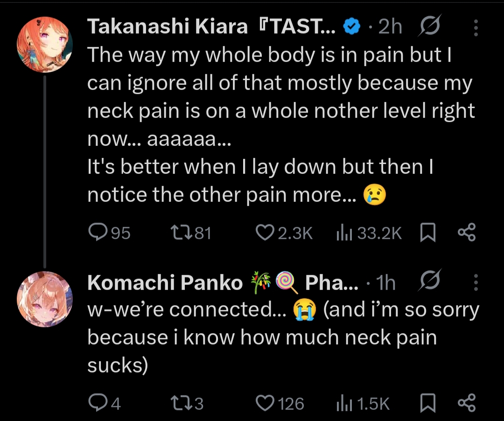This screenshot has height=421, width=504.
Task: Like Takanashi Kiara's tweet
Action: pos(265,232)
